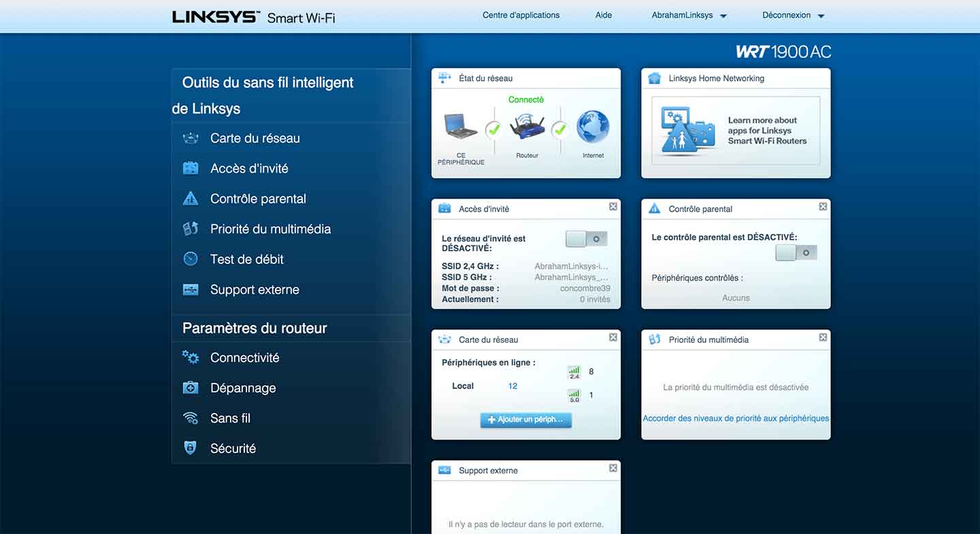Click the checkmark between device and router
This screenshot has height=534, width=980.
(493, 129)
